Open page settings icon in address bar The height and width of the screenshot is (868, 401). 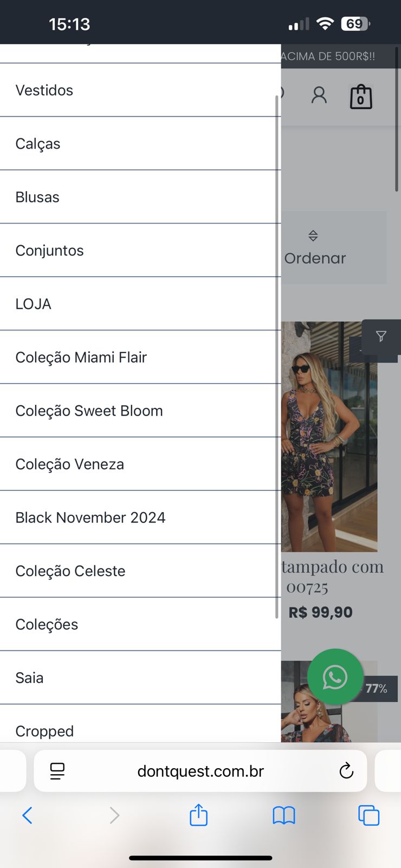(x=57, y=771)
